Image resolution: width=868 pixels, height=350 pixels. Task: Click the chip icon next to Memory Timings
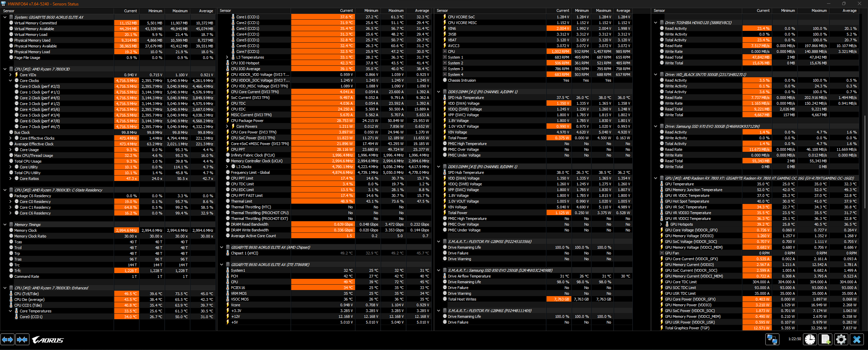pyautogui.click(x=11, y=225)
